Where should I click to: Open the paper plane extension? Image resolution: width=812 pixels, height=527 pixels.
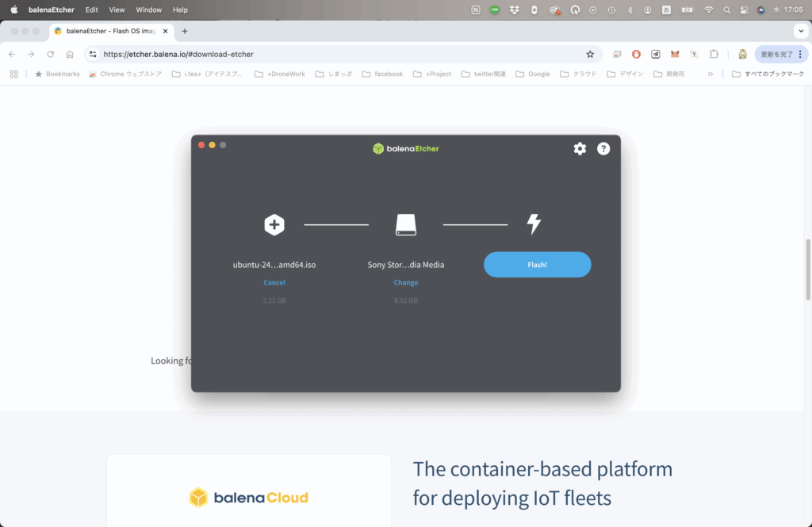(x=655, y=54)
